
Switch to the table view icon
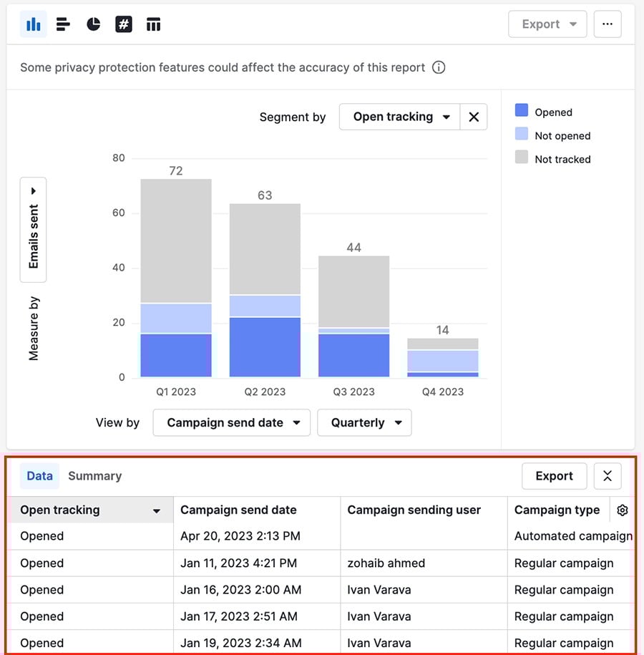click(153, 24)
